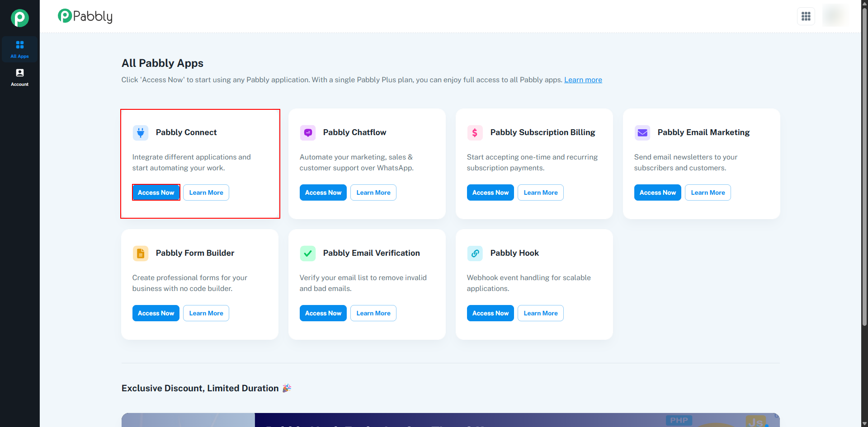Click the 'All Pabbly Apps' heading

click(162, 63)
